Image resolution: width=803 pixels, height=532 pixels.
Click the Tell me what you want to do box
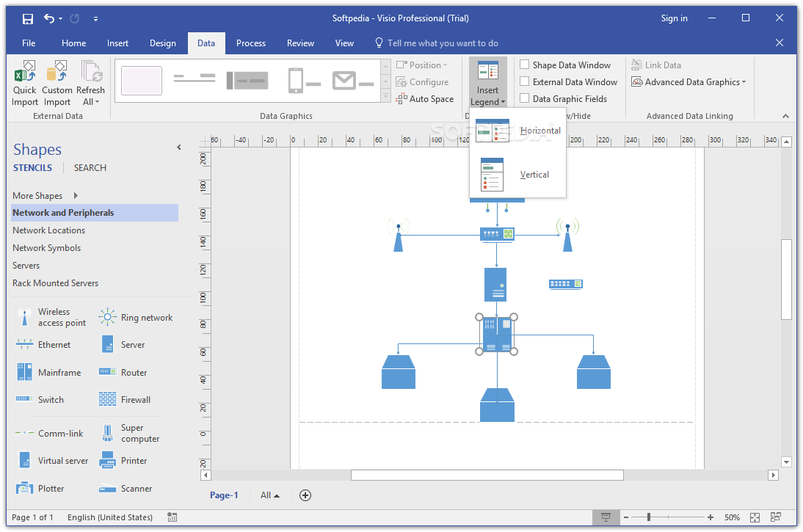tap(437, 43)
